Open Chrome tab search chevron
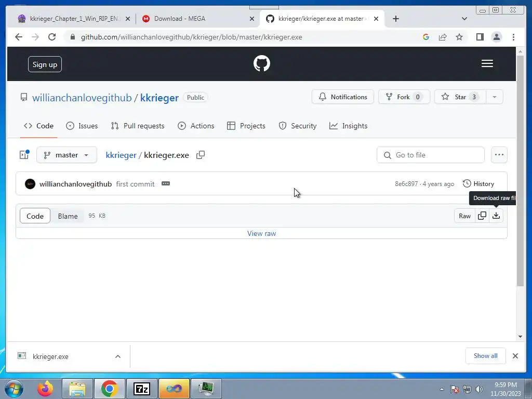 click(464, 19)
